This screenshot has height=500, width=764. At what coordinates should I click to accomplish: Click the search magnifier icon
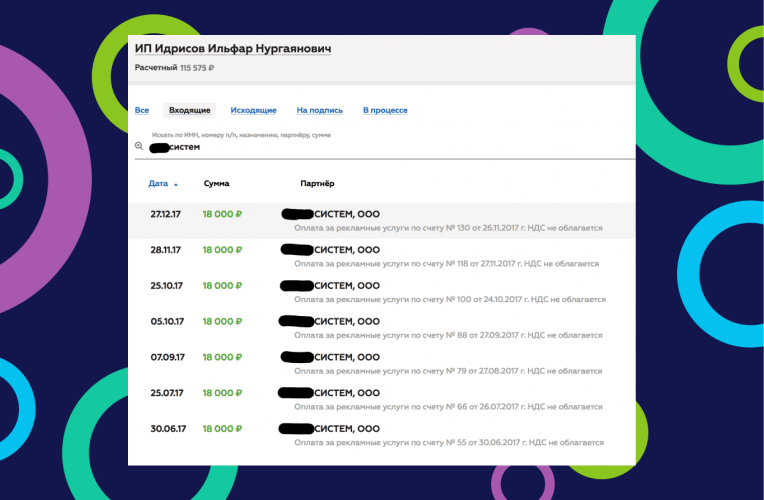tap(139, 146)
